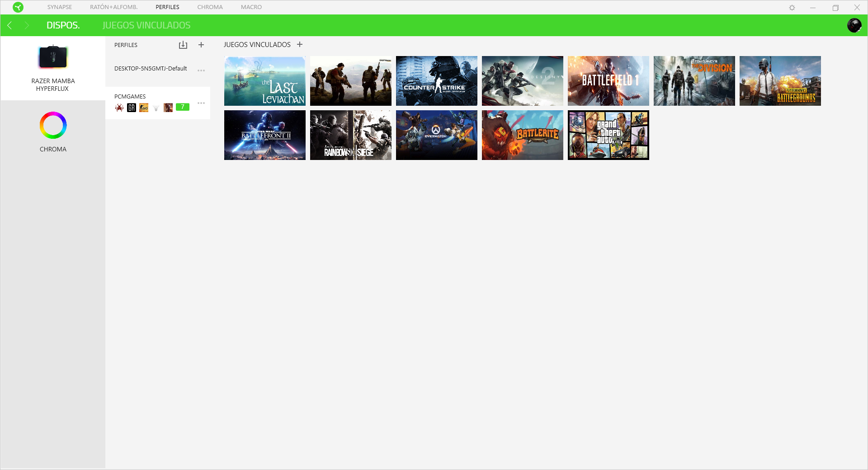Click the JUEGOS VINCULADOS section heading
The width and height of the screenshot is (868, 470).
coord(257,44)
